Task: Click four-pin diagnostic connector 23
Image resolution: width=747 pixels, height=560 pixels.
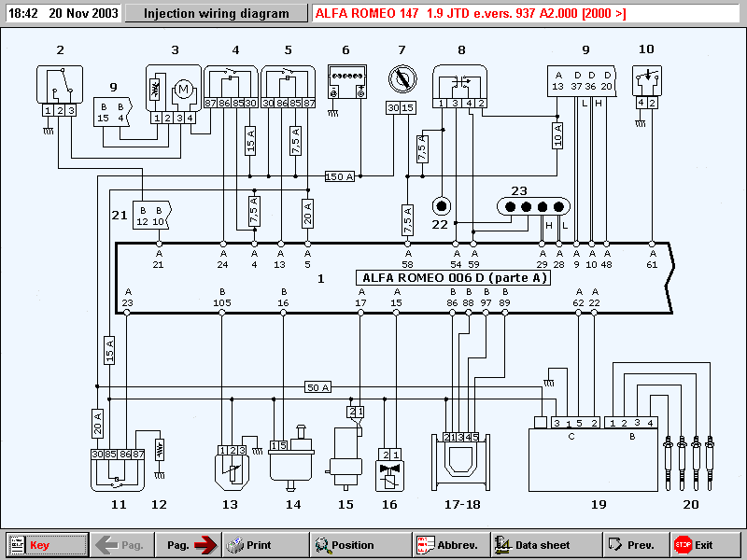Action: point(533,206)
